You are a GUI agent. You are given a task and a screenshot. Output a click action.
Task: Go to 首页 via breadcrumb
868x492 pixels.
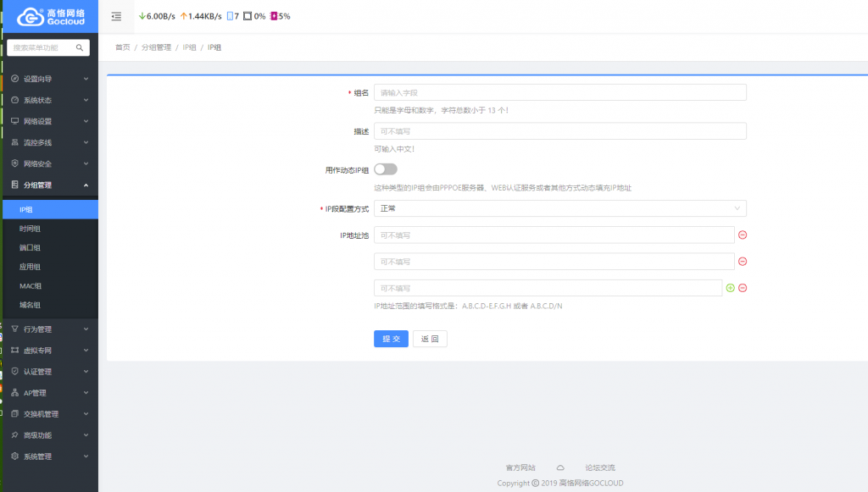point(122,47)
